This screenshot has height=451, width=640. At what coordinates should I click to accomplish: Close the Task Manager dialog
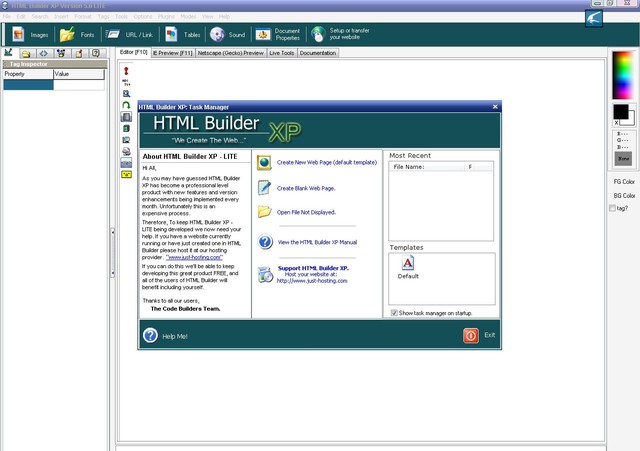pyautogui.click(x=495, y=107)
